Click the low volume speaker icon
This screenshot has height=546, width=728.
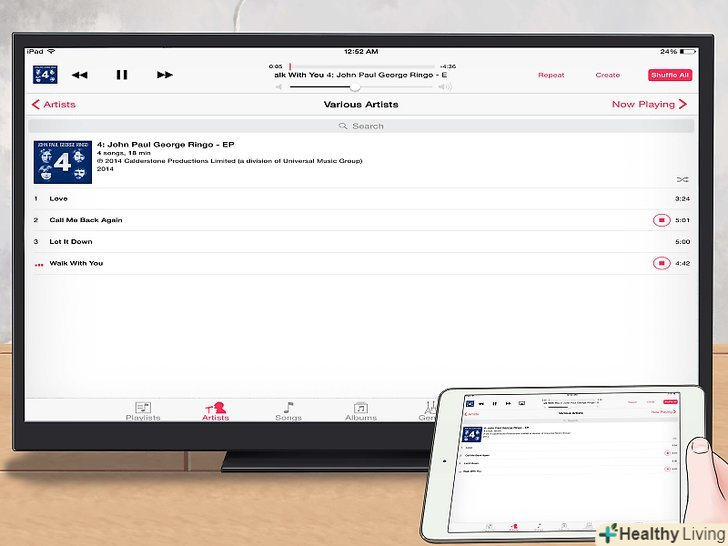coord(279,87)
